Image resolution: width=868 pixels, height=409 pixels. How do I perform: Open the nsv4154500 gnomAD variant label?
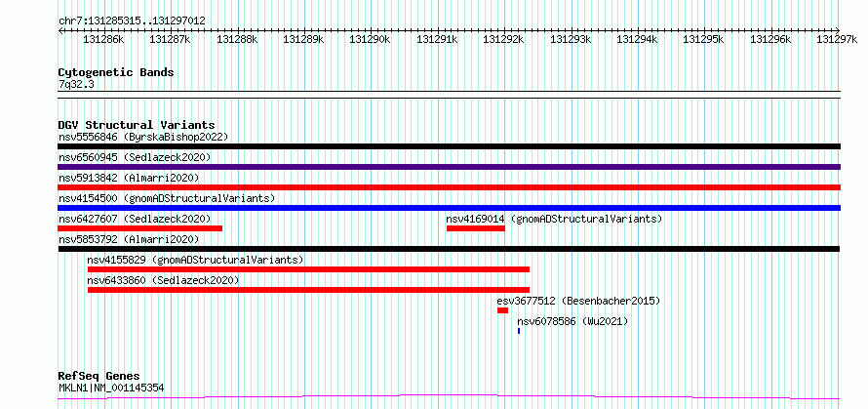[167, 198]
